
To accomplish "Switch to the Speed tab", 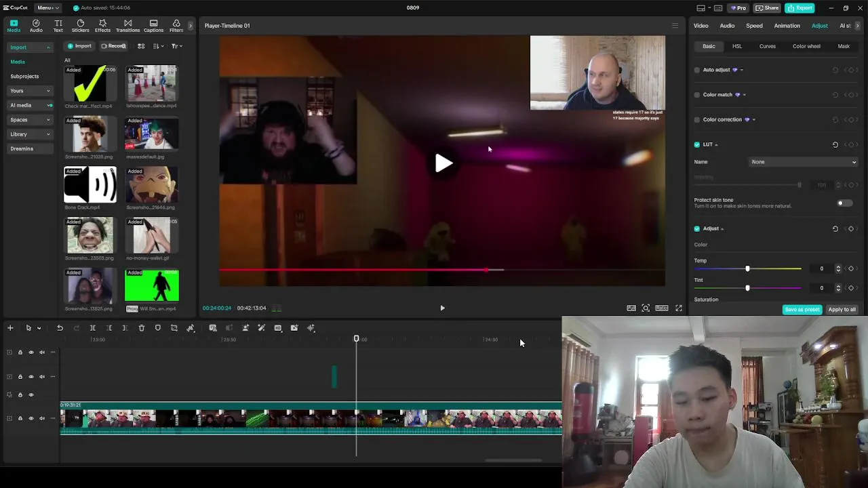I will (754, 26).
